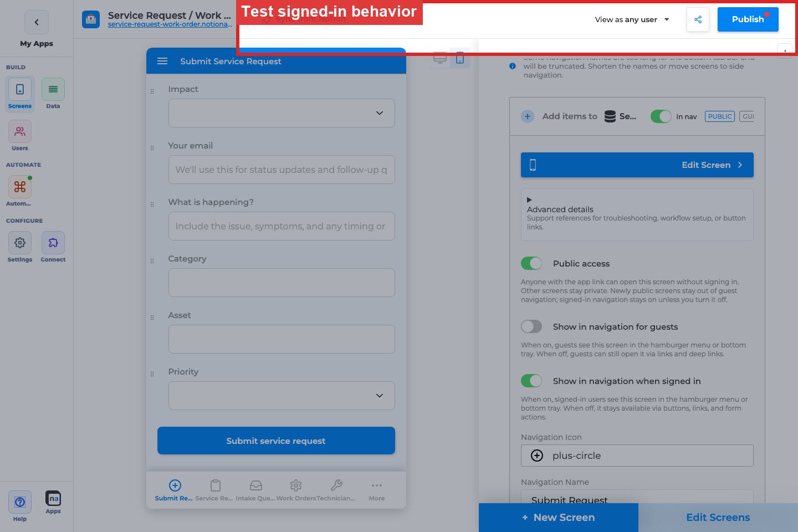This screenshot has width=798, height=532.
Task: Click the Edit Screens button
Action: tap(718, 518)
